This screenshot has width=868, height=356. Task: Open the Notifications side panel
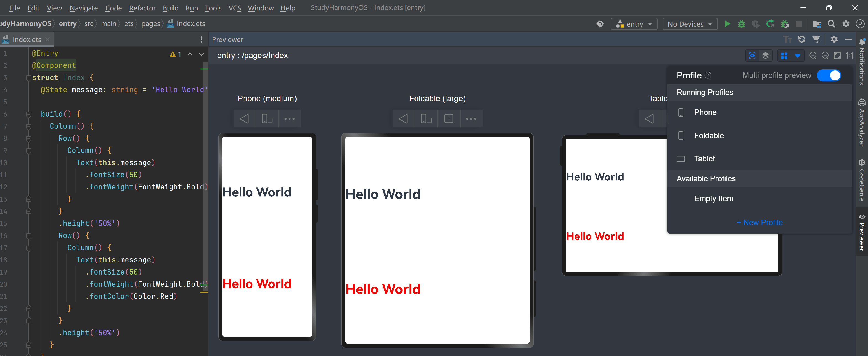point(862,61)
